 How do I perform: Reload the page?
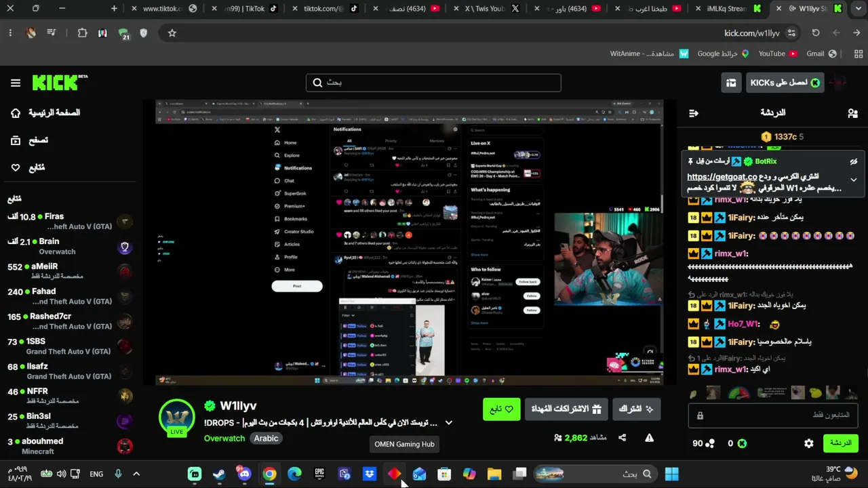click(816, 33)
